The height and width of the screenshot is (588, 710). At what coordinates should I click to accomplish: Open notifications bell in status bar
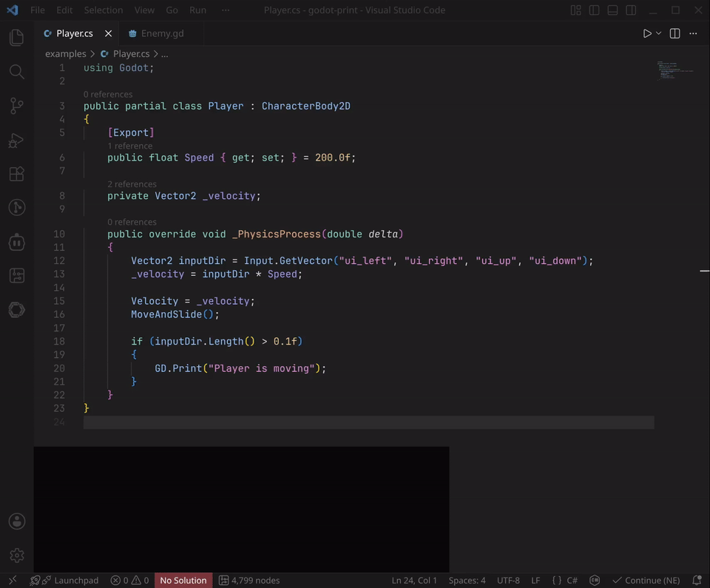697,581
